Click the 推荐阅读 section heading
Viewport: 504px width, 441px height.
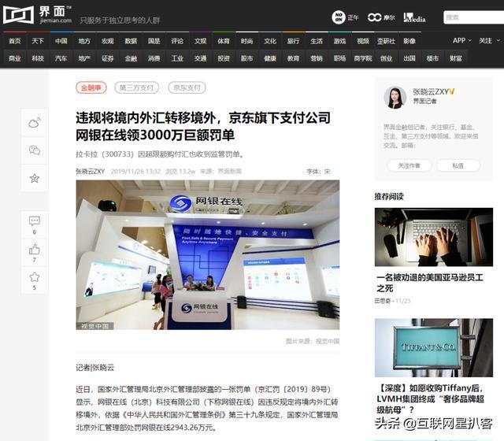[x=389, y=196]
